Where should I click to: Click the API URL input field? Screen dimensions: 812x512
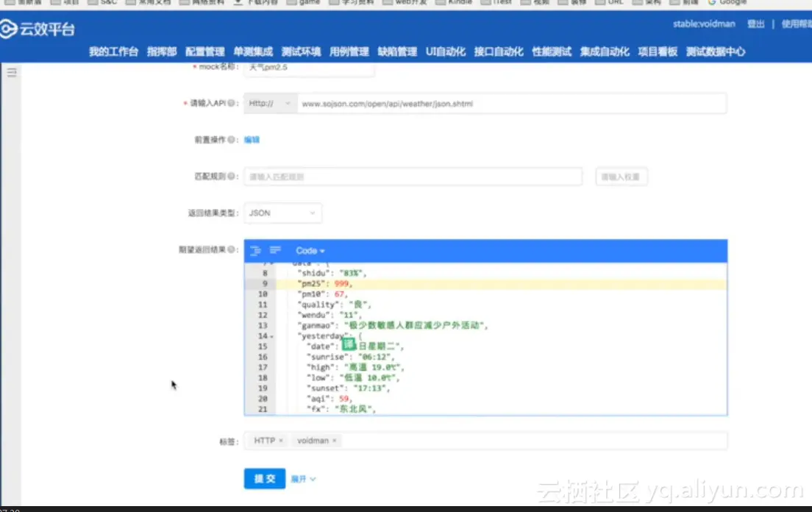[512, 104]
